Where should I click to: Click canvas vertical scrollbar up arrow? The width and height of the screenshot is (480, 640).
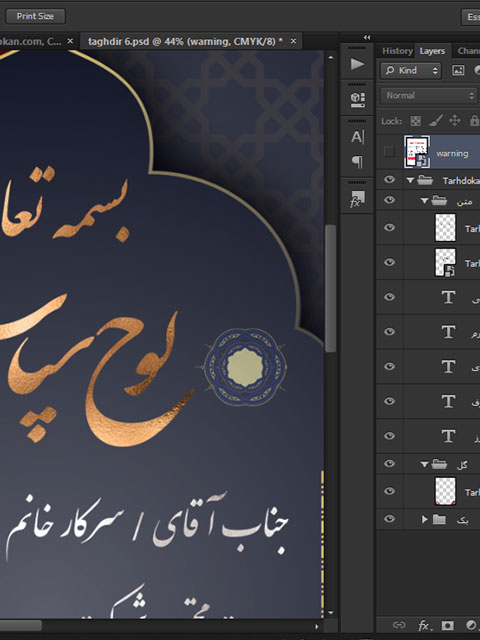tap(331, 58)
